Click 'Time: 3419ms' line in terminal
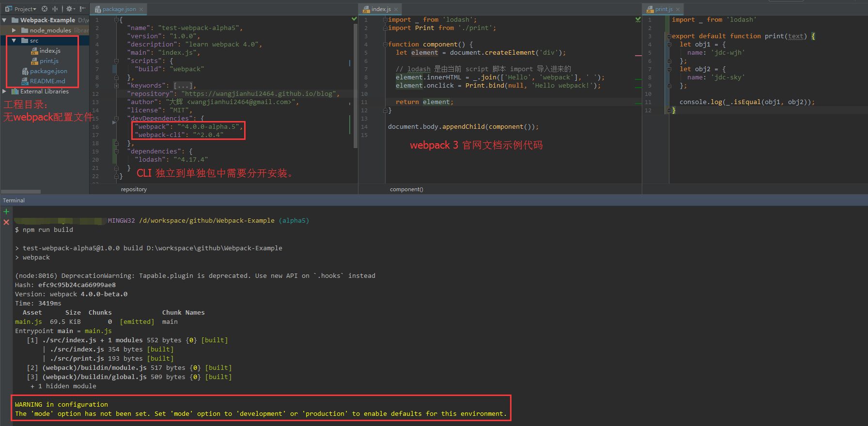Screen dimensions: 868x426 (38, 304)
